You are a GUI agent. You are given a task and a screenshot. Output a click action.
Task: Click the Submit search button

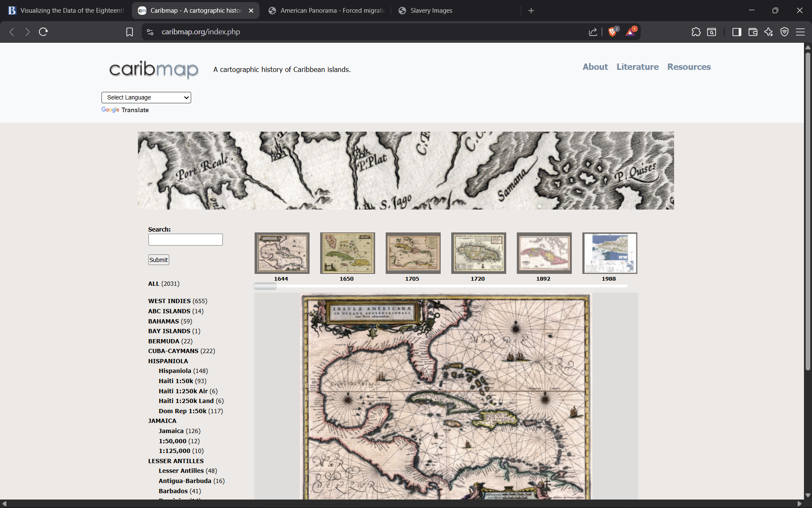pos(158,260)
